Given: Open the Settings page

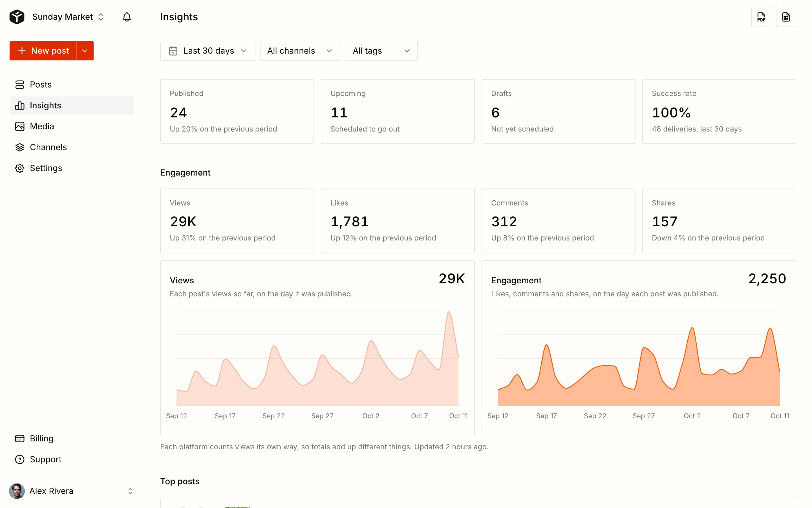Looking at the screenshot, I should (72, 168).
